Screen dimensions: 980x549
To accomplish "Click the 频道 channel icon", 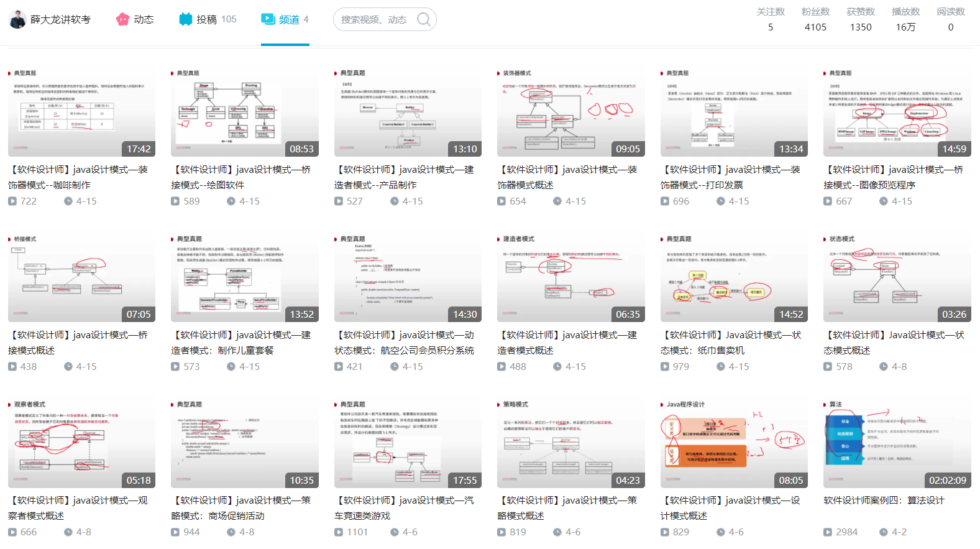I will point(268,19).
